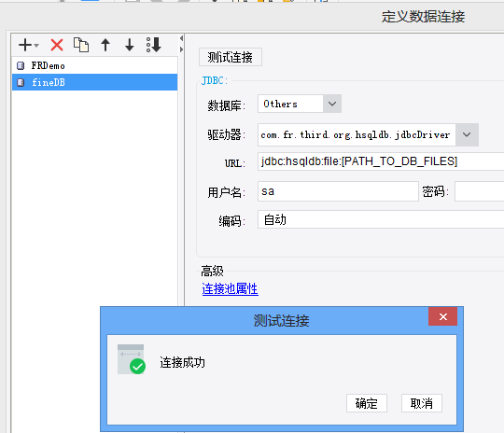Click the 测试连接 button
The height and width of the screenshot is (433, 504).
tap(231, 57)
